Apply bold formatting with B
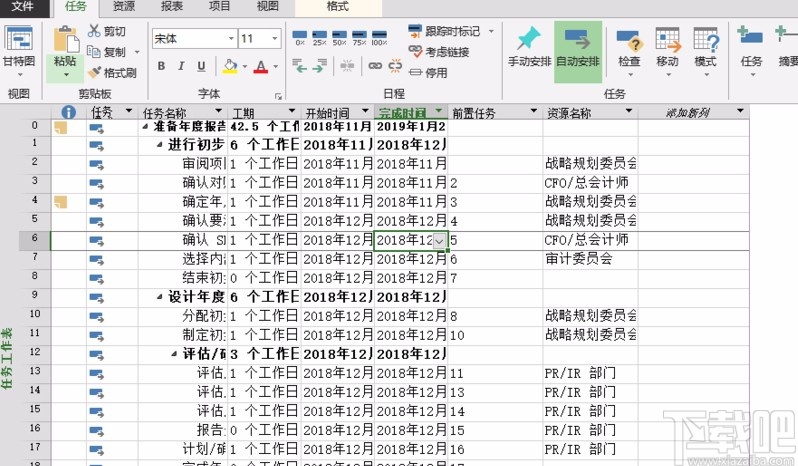Screen dimensions: 798x466 point(161,66)
